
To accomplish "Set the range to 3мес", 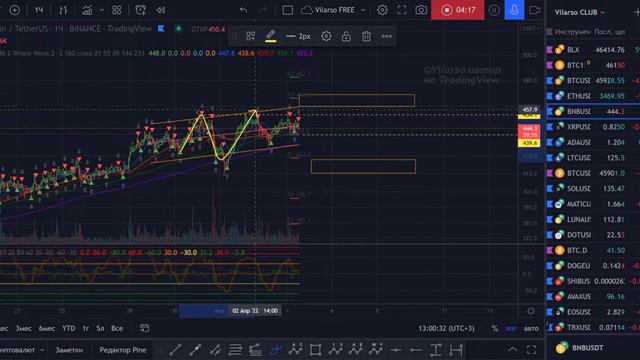I will tap(24, 328).
